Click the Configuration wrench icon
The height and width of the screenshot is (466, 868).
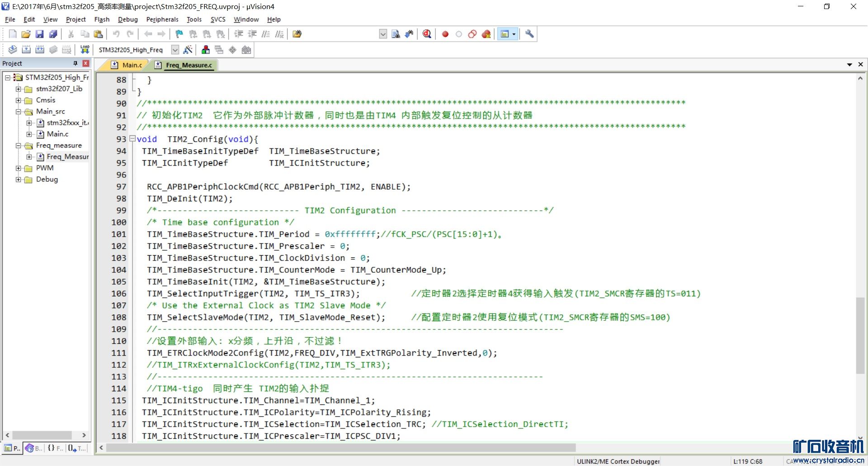pos(529,34)
